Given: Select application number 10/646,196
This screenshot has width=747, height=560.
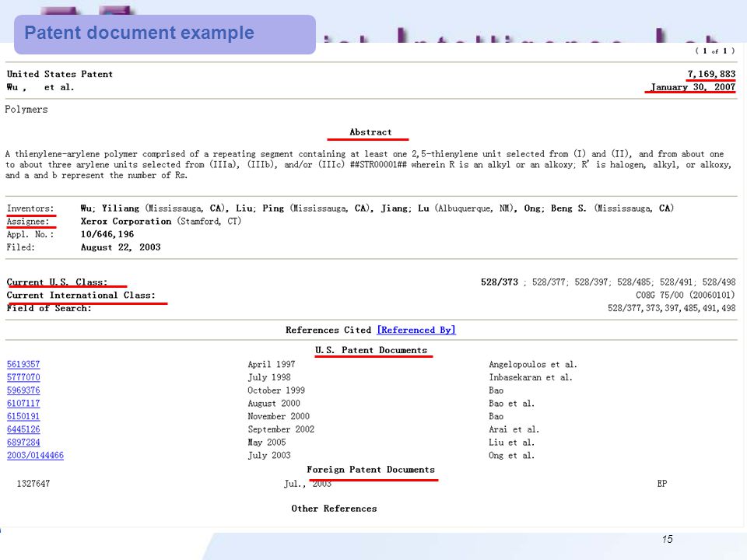Looking at the screenshot, I should click(x=107, y=234).
